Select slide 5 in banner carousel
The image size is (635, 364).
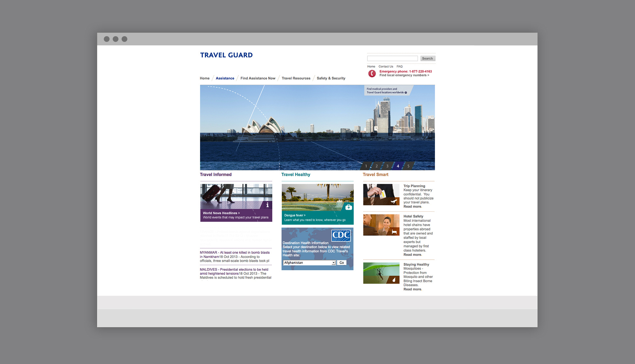click(x=408, y=166)
